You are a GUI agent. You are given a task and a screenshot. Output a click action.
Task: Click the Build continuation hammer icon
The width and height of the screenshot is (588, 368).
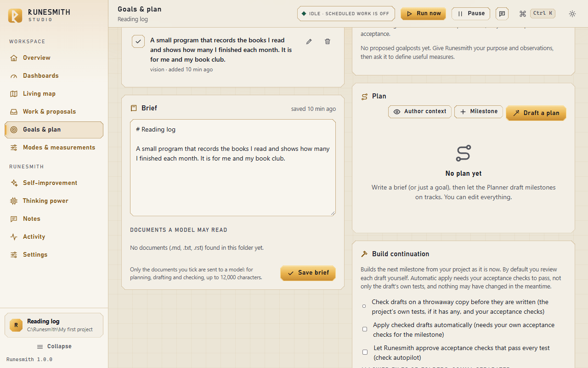(365, 254)
